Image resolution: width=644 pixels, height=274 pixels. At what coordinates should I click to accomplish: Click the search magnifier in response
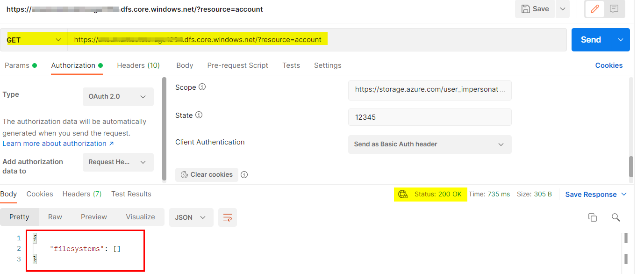616,217
